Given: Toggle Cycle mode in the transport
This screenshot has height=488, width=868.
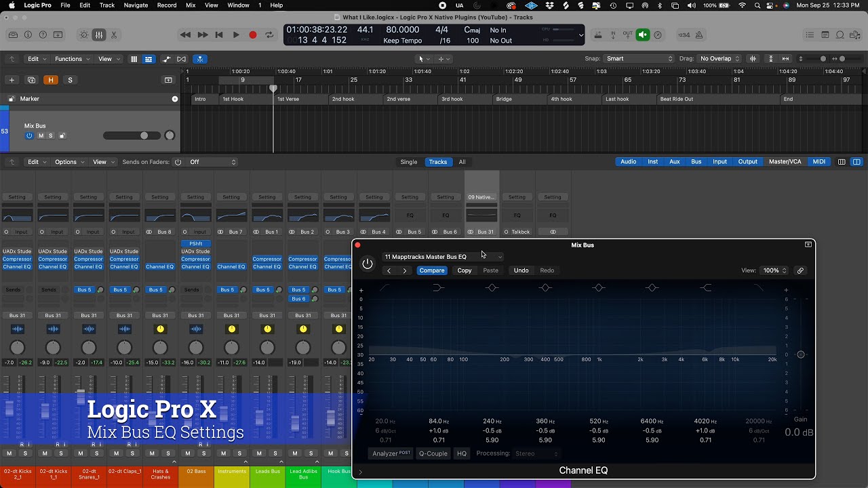Looking at the screenshot, I should [269, 35].
